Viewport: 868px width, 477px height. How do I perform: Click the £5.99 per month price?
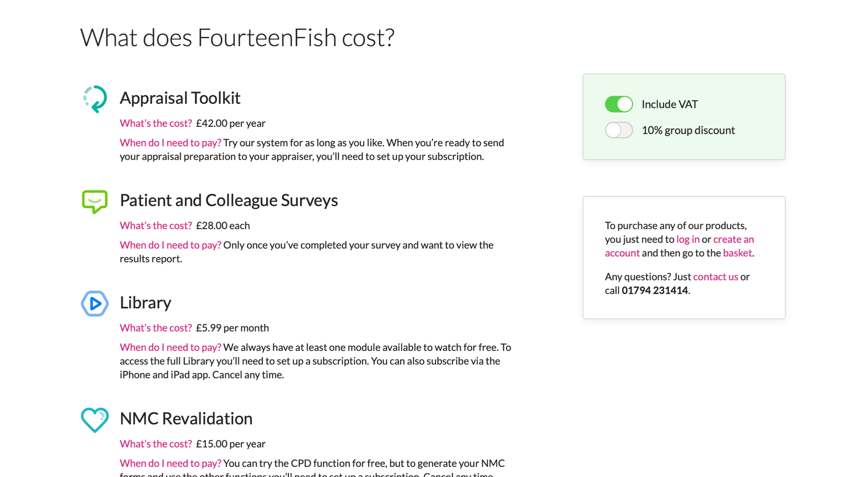(232, 328)
